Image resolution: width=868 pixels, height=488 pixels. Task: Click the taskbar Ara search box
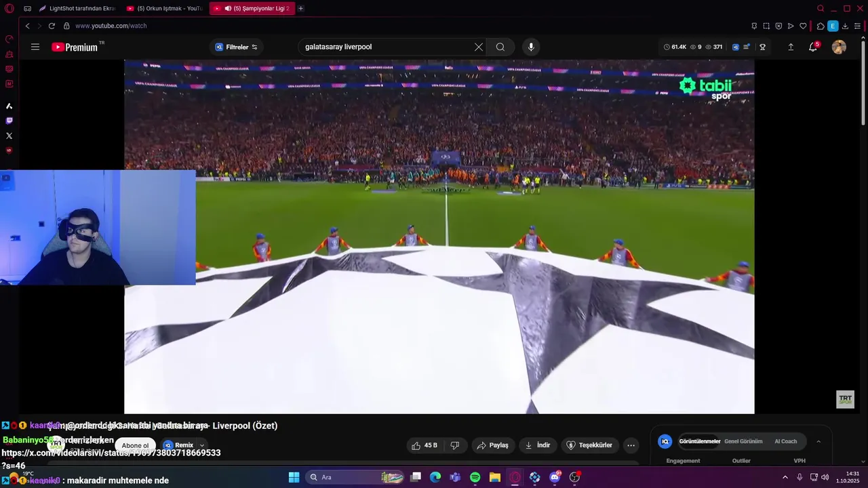point(356,477)
